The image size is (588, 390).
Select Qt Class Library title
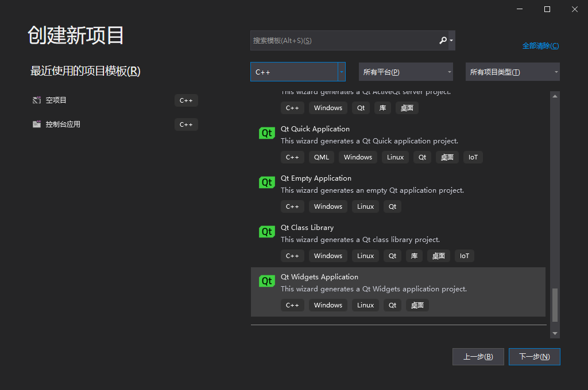coord(307,228)
